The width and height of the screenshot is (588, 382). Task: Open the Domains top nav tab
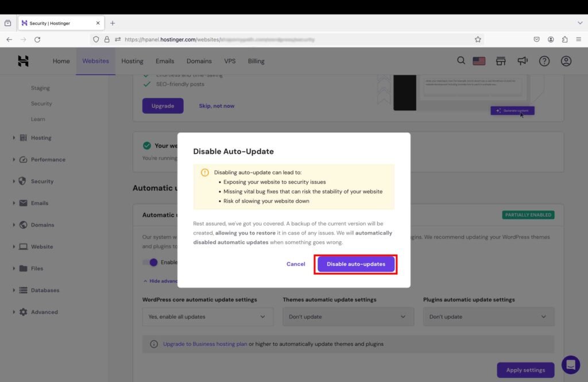(199, 61)
